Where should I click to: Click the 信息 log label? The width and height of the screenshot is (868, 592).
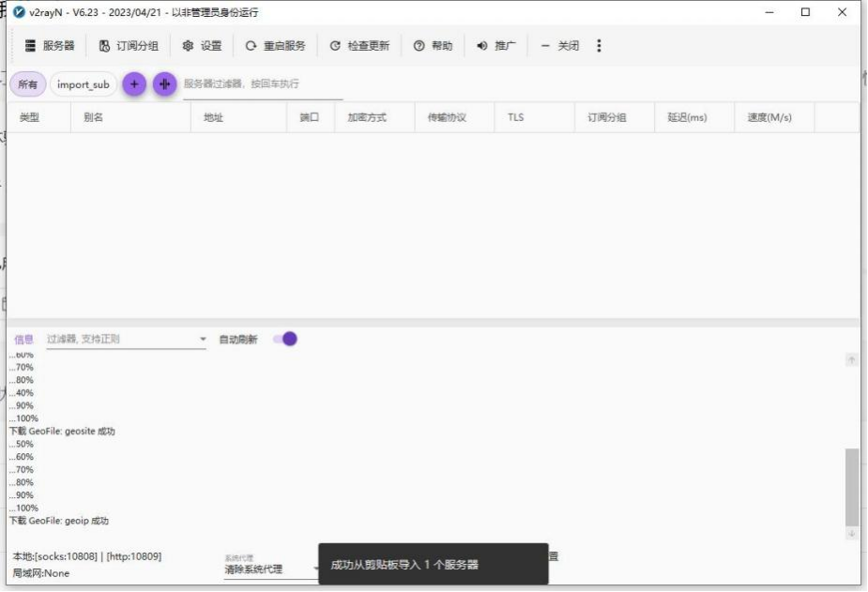(x=23, y=340)
